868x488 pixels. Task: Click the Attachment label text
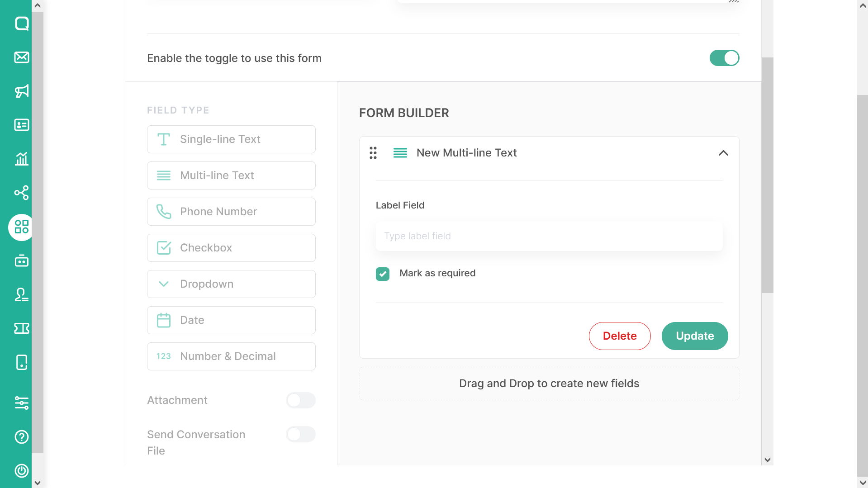(x=177, y=400)
